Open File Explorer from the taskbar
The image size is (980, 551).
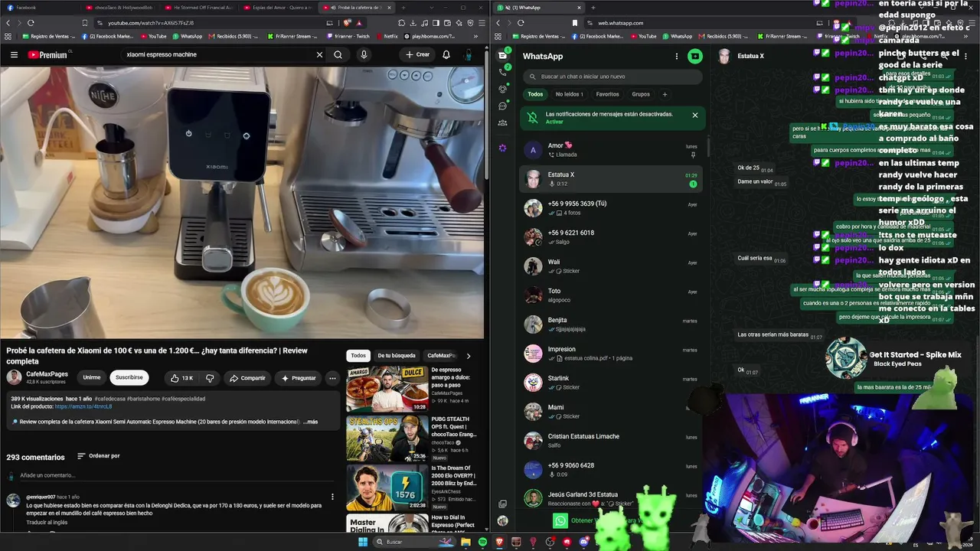pos(465,542)
